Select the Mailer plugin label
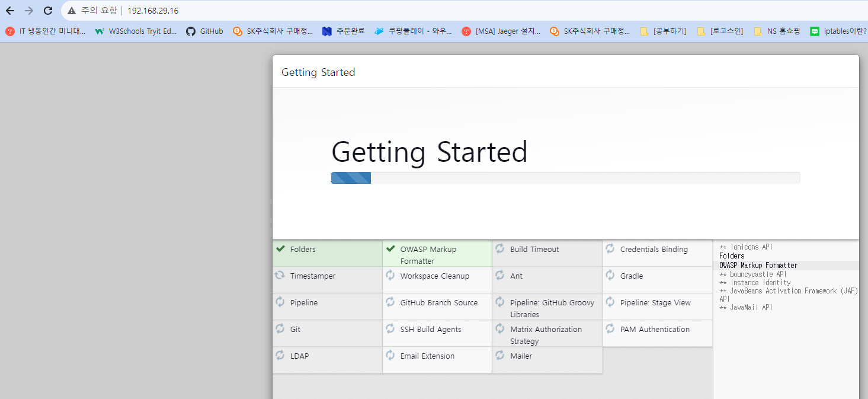Image resolution: width=868 pixels, height=399 pixels. [521, 356]
